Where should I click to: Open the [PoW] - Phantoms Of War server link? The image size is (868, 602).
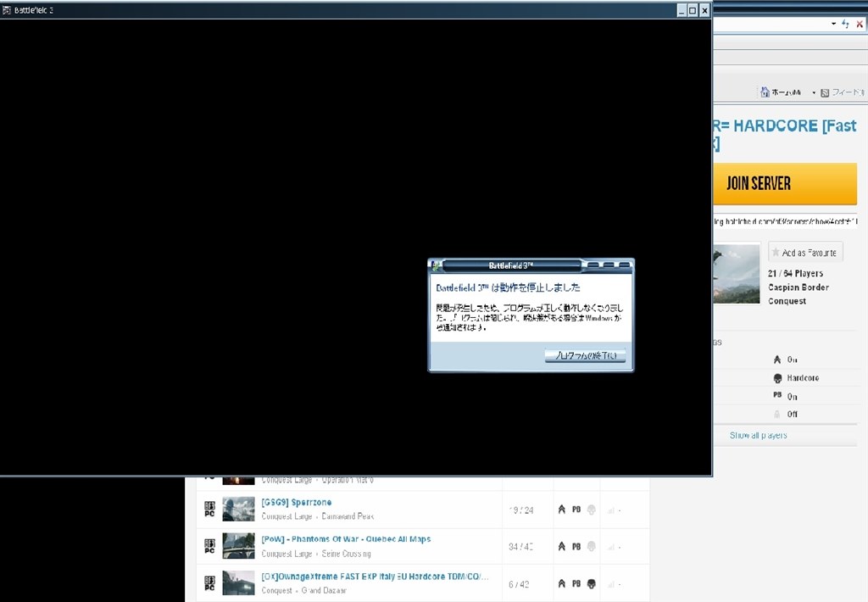[x=346, y=539]
